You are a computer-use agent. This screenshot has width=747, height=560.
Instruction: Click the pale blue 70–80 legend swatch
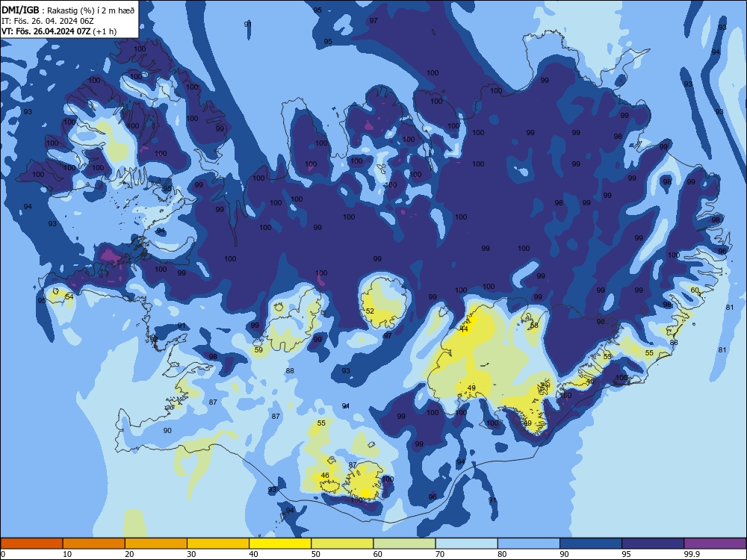pos(466,544)
